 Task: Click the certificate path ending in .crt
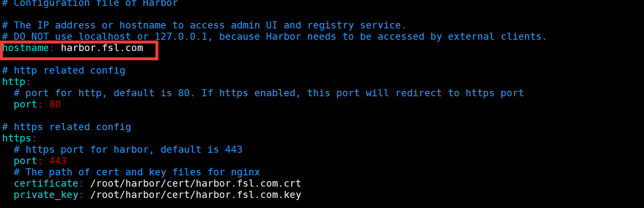click(x=196, y=183)
